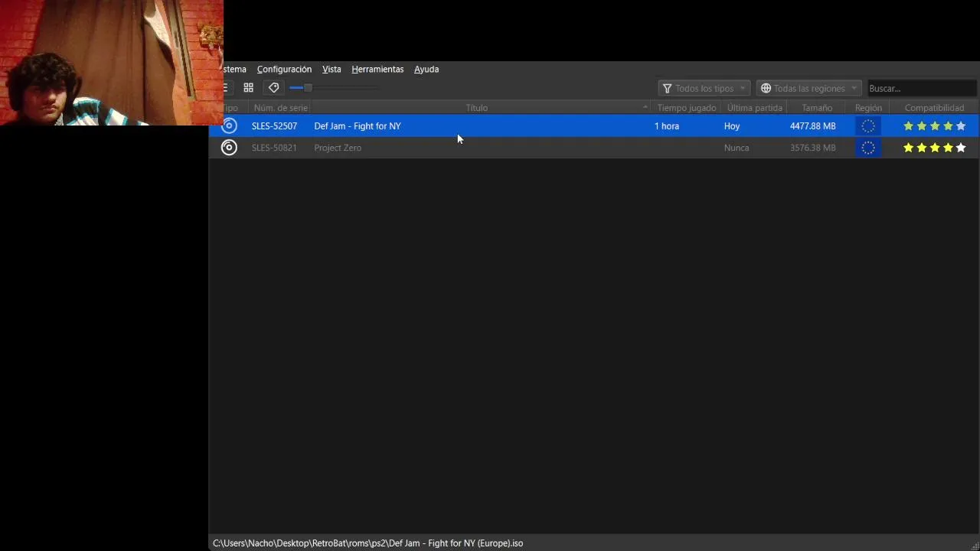This screenshot has width=980, height=551.
Task: Select the Def Jam - Fight for NY title
Action: point(358,126)
